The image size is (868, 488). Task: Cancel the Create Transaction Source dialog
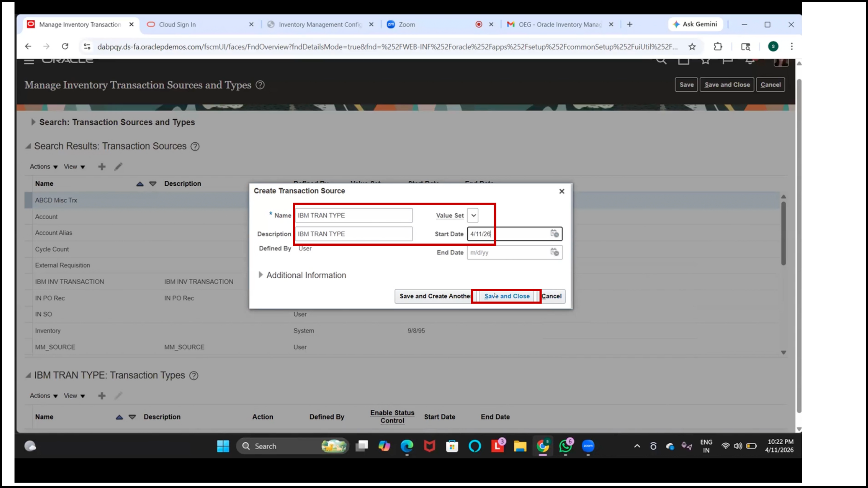coord(552,296)
